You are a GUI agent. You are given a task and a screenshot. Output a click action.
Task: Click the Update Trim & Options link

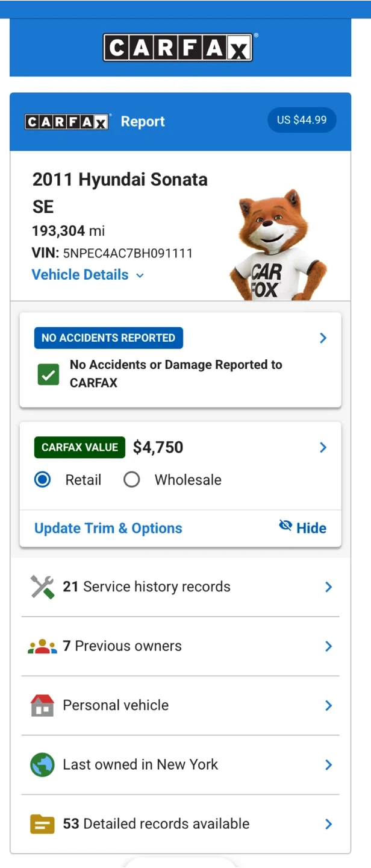[x=108, y=529]
